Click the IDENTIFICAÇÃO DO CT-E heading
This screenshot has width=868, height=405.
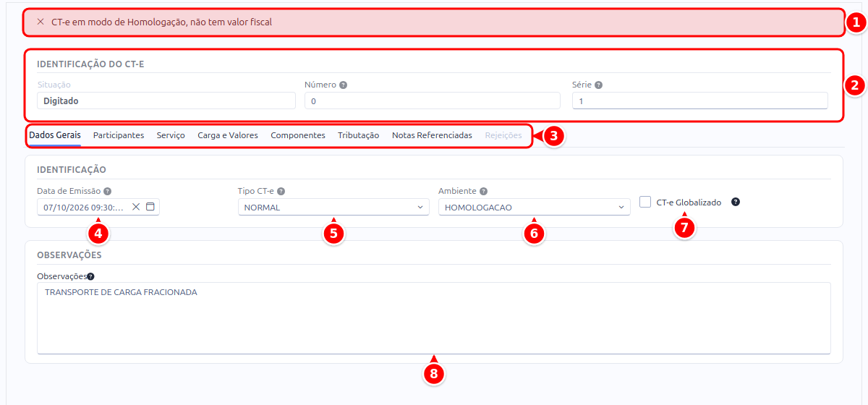90,64
